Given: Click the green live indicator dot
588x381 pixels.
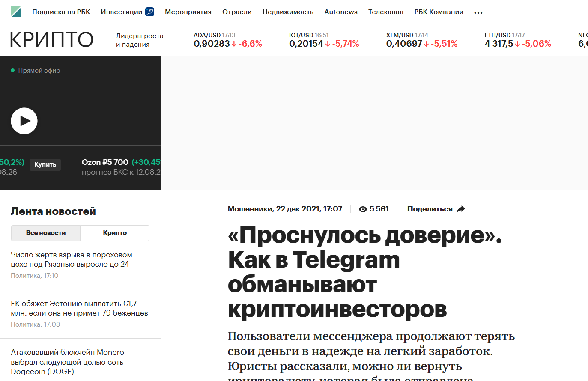Looking at the screenshot, I should (x=13, y=70).
